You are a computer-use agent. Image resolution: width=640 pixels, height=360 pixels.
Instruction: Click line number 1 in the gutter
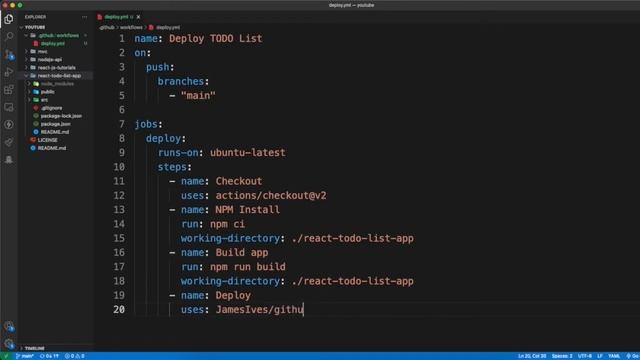pyautogui.click(x=122, y=38)
